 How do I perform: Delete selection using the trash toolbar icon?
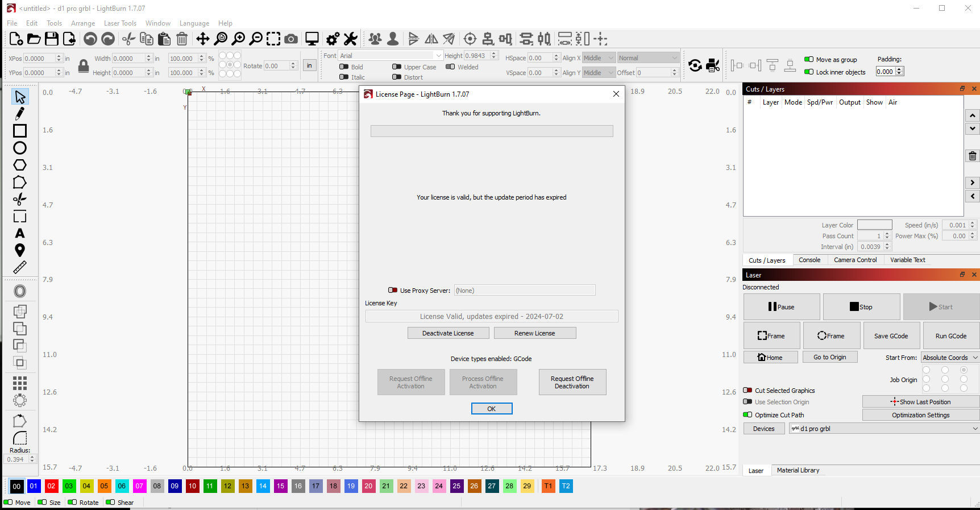pos(182,39)
